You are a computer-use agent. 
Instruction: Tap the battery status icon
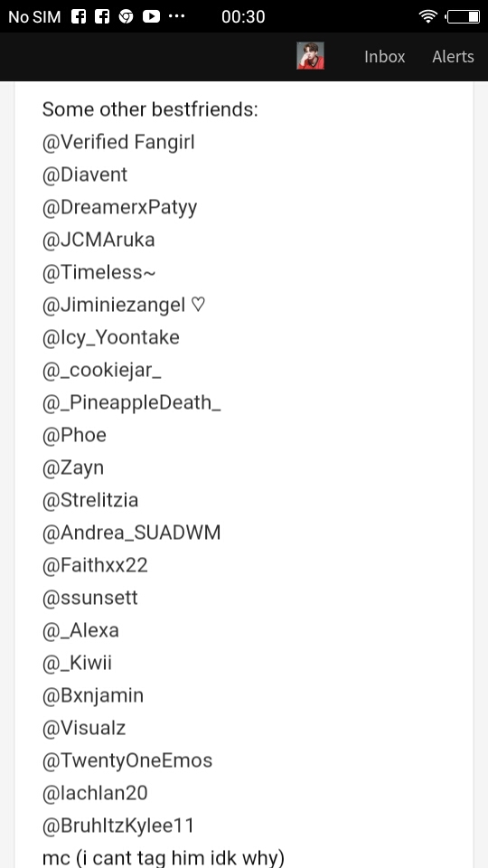[463, 16]
